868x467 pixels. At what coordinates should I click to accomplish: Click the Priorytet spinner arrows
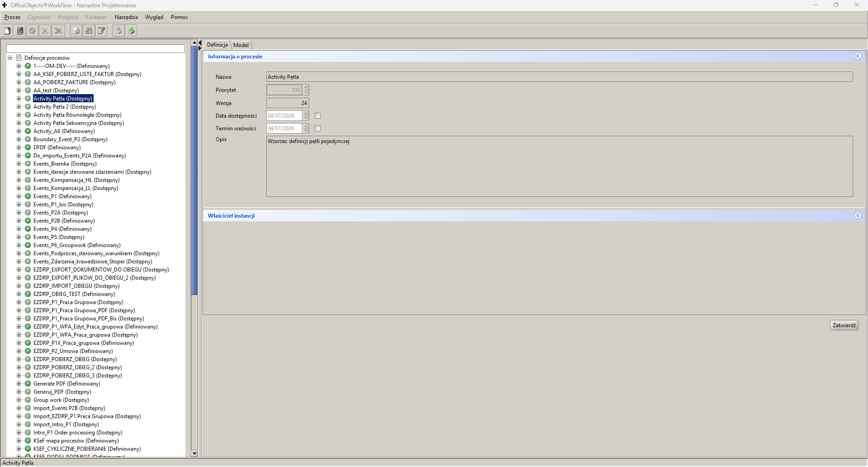pyautogui.click(x=306, y=90)
